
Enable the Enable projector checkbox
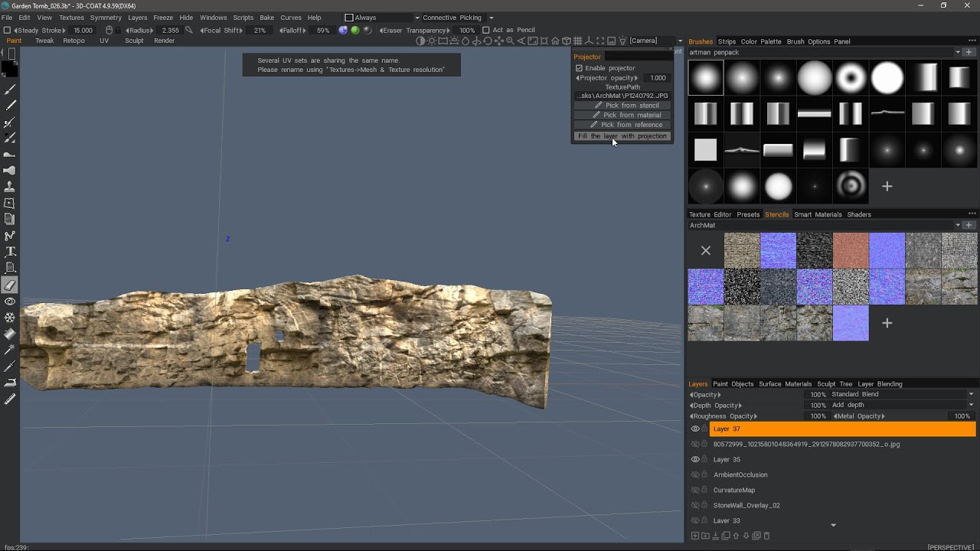tap(580, 68)
